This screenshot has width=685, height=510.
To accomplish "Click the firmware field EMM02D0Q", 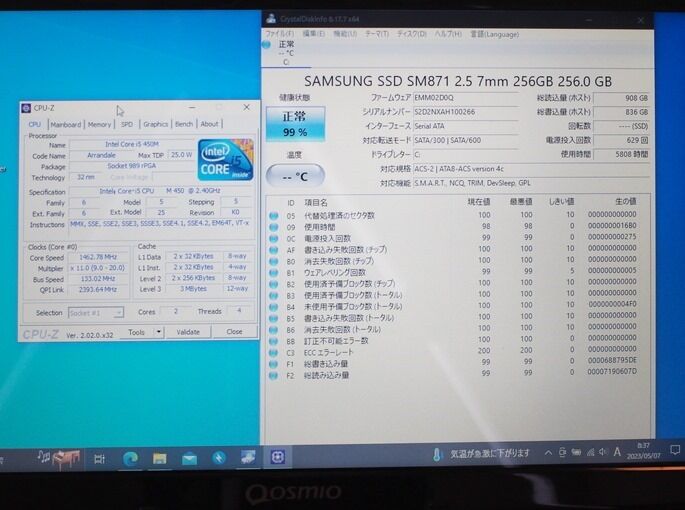I will [465, 98].
